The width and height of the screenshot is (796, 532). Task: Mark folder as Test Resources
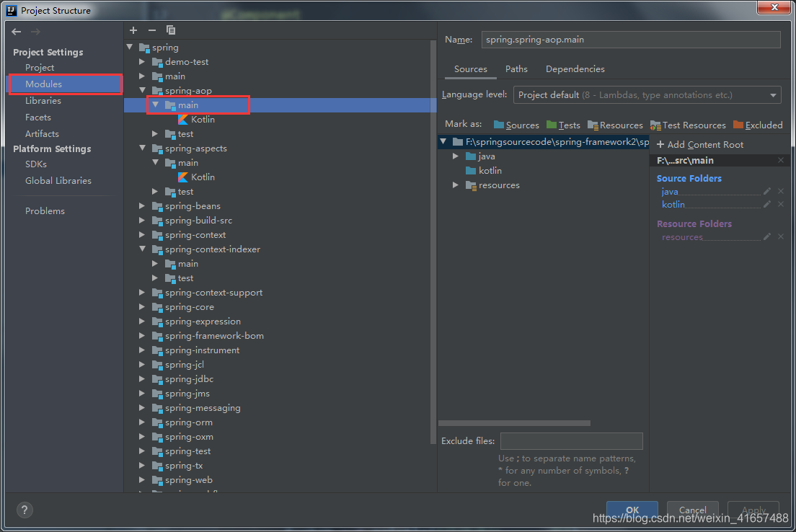[688, 125]
